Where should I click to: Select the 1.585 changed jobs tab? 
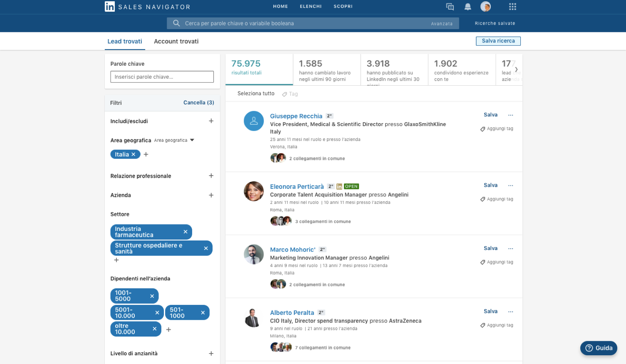point(327,69)
